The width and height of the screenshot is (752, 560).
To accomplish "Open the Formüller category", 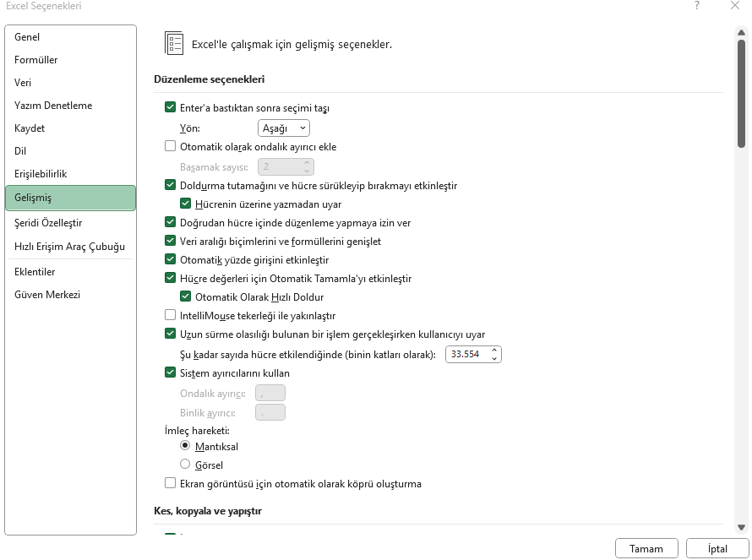I will point(70,60).
